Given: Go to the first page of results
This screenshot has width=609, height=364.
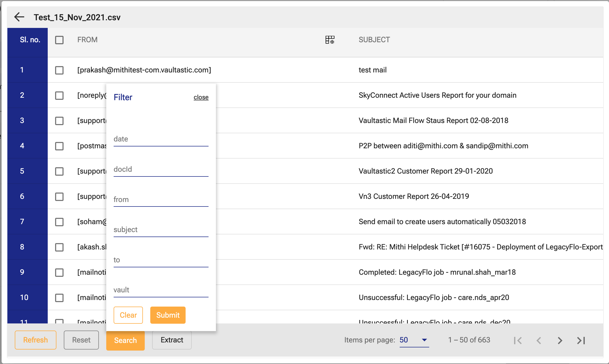Looking at the screenshot, I should point(518,340).
